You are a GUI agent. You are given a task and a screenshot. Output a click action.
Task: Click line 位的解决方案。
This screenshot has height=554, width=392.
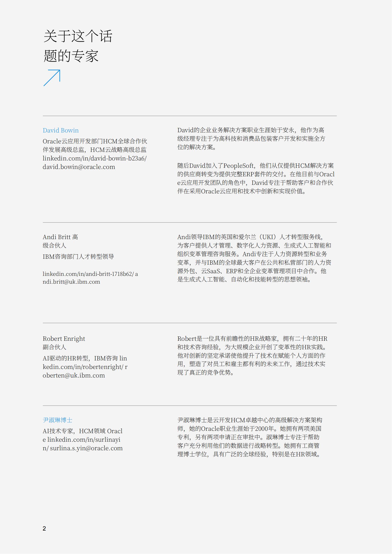197,147
